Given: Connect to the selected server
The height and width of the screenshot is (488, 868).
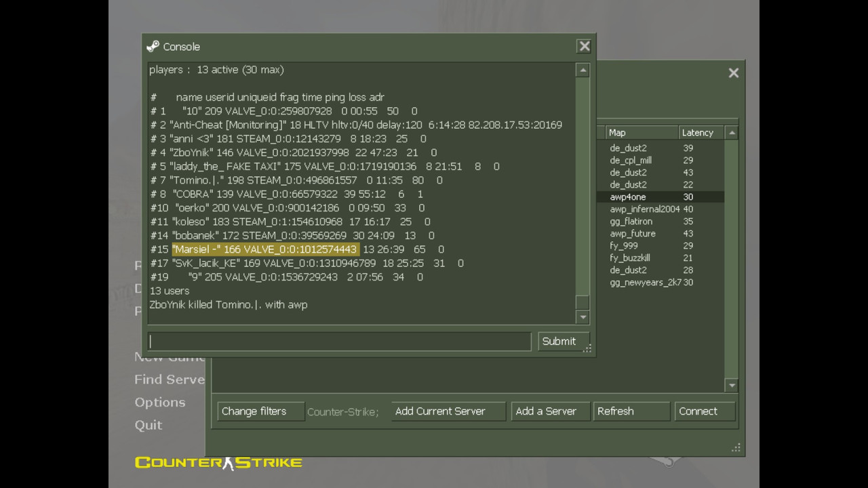Looking at the screenshot, I should click(x=705, y=411).
